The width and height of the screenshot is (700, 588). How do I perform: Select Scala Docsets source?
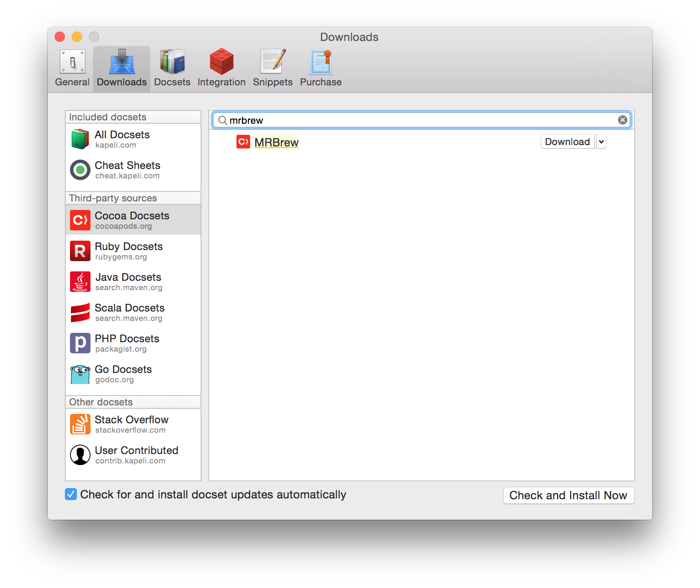point(133,312)
